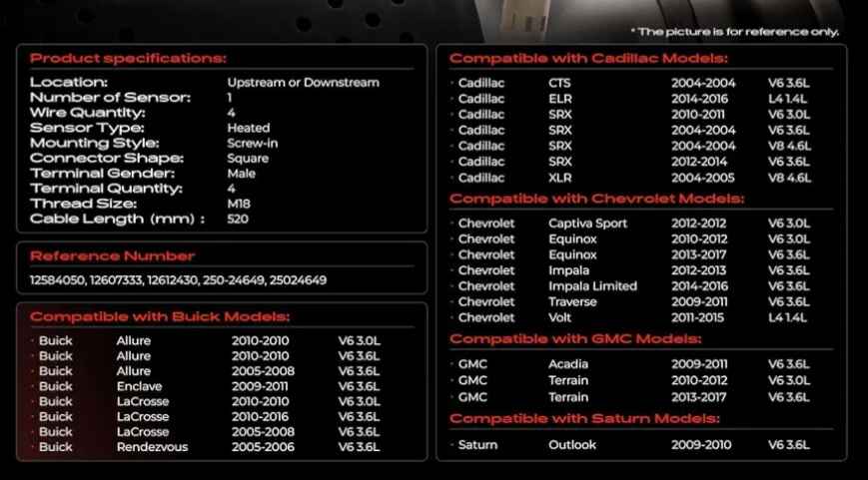Click "2009-2011" in the Chevrolet Traverse row

click(x=699, y=302)
